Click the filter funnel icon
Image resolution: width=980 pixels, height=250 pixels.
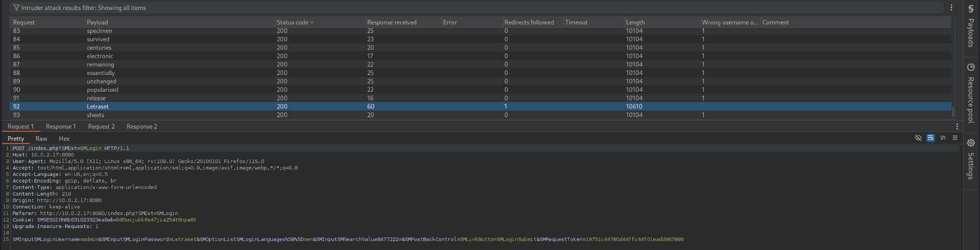click(x=16, y=8)
